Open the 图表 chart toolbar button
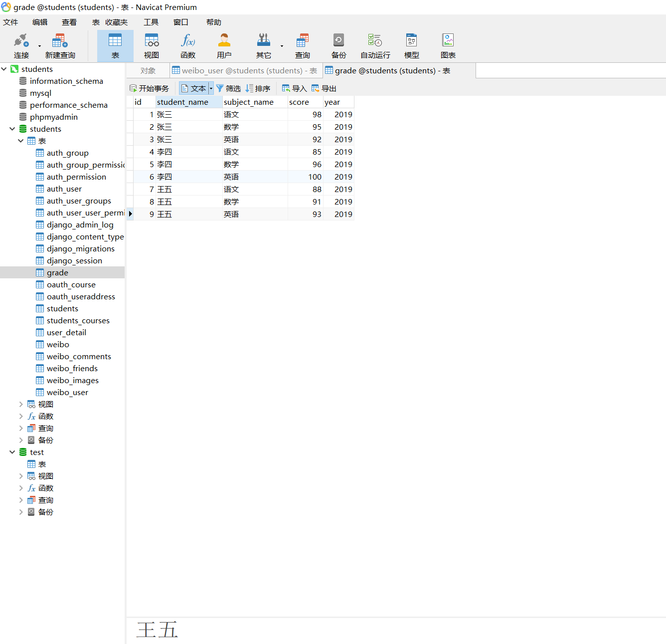Viewport: 666px width, 644px height. pos(448,46)
